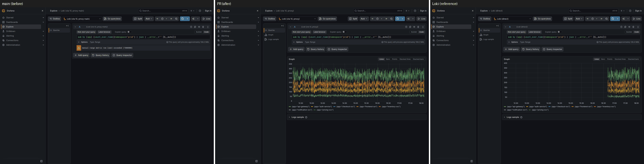Viewport: 644px width, 164px height.
Task: Open Connections in the Loki (reference) sidebar
Action: [442, 40]
